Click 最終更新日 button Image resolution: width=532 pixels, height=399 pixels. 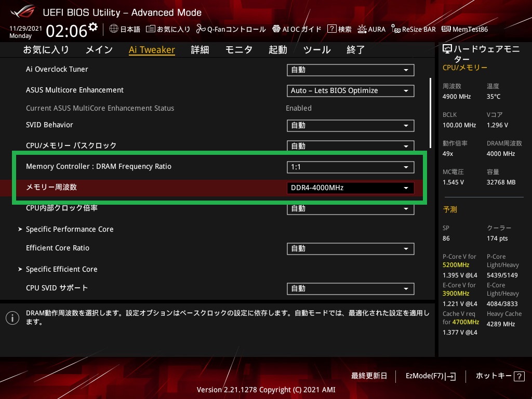coord(369,376)
